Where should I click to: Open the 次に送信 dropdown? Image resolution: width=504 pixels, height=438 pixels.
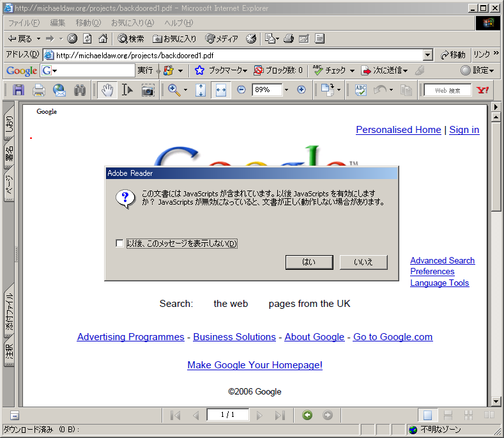pyautogui.click(x=385, y=70)
